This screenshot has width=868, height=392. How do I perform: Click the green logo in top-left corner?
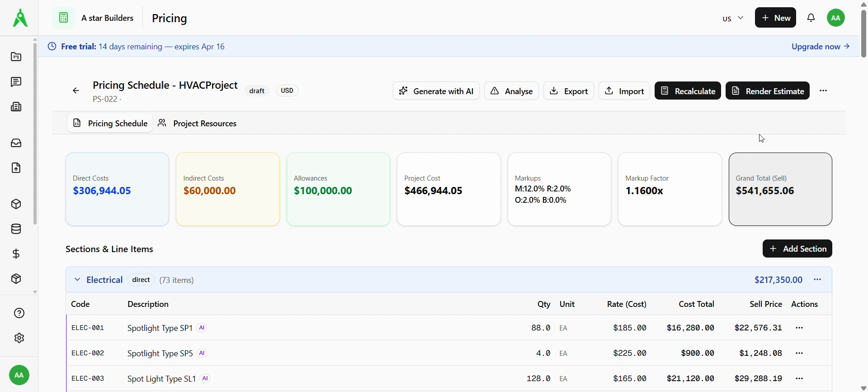point(20,18)
